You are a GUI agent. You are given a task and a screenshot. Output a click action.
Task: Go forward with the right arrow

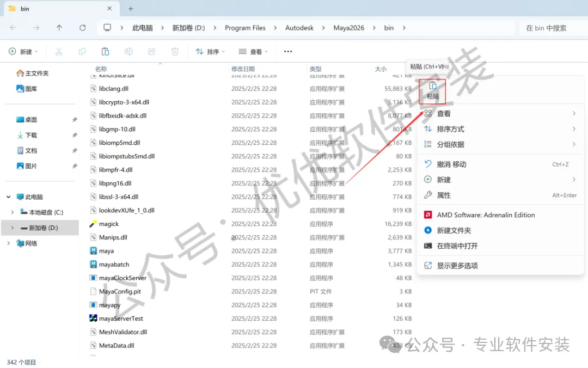[36, 28]
